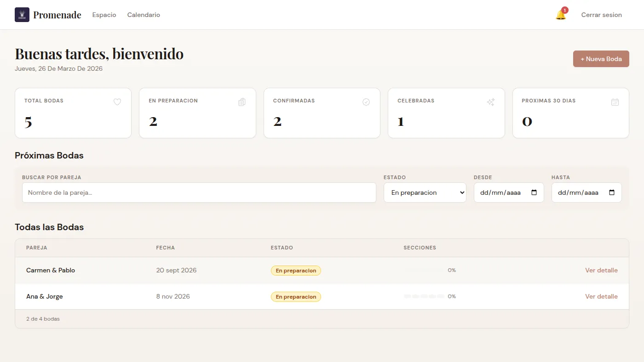644x362 pixels.
Task: Select the Ana & Jorge couple name
Action: coord(45,296)
